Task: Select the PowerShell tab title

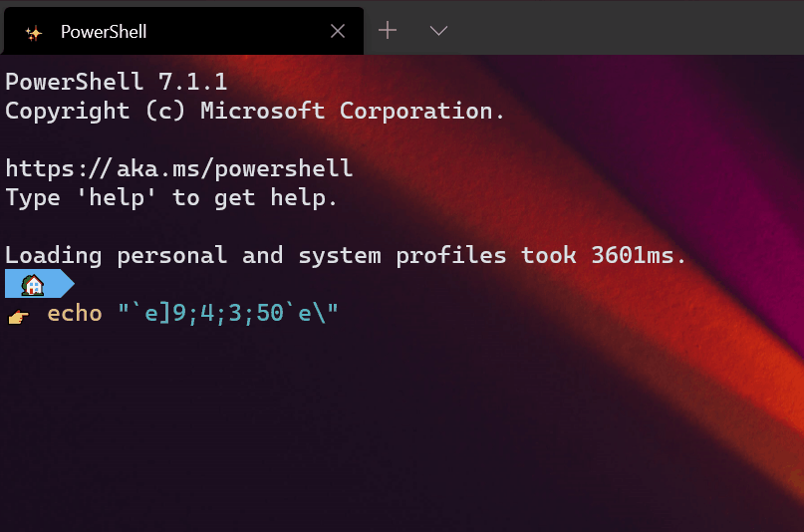Action: [104, 32]
